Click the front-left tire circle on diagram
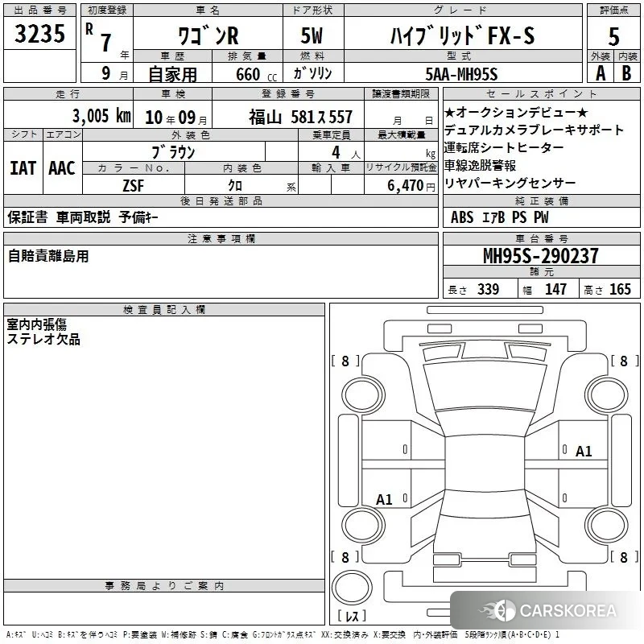This screenshot has height=644, width=644. [x=363, y=395]
